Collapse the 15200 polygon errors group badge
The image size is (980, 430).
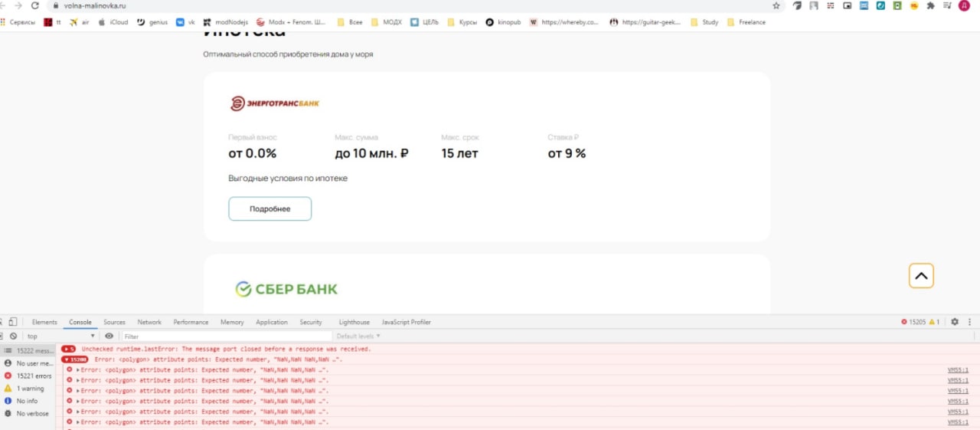pos(74,359)
